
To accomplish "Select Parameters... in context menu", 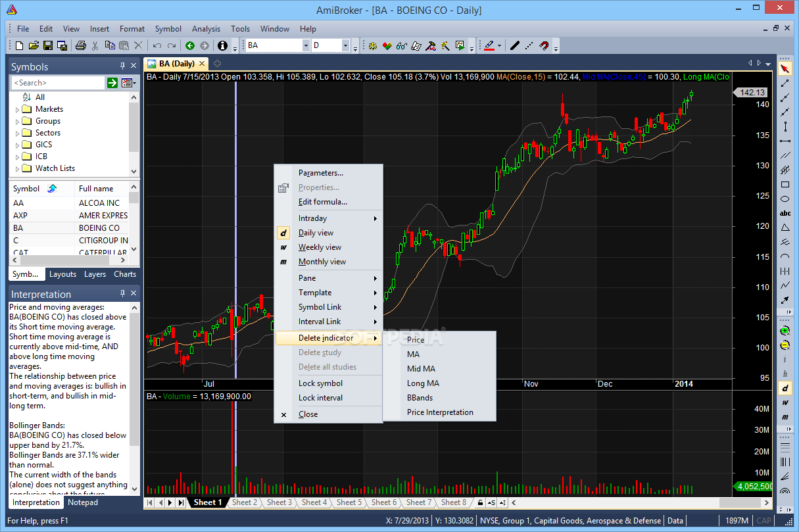I will click(328, 173).
